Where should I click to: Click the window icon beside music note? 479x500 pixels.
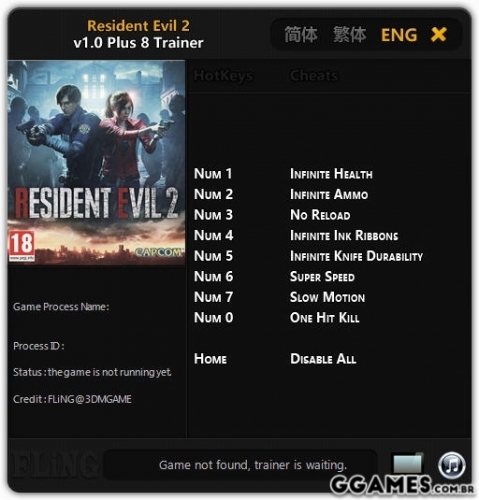408,463
